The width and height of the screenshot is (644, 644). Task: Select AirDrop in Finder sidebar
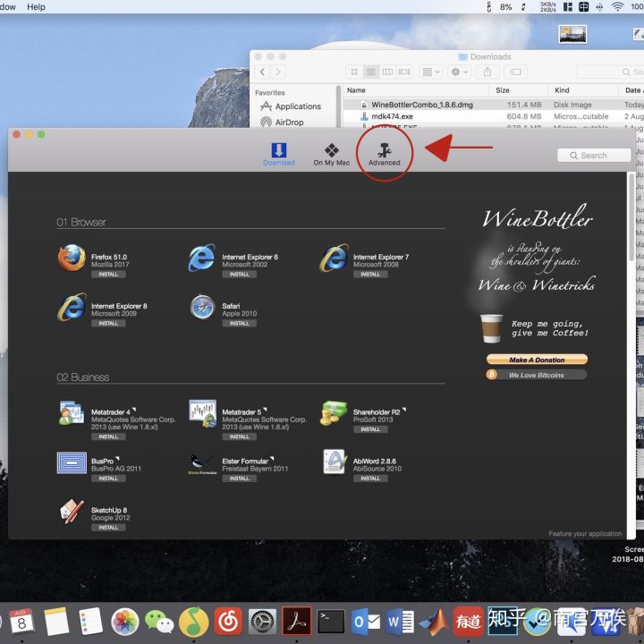coord(282,122)
